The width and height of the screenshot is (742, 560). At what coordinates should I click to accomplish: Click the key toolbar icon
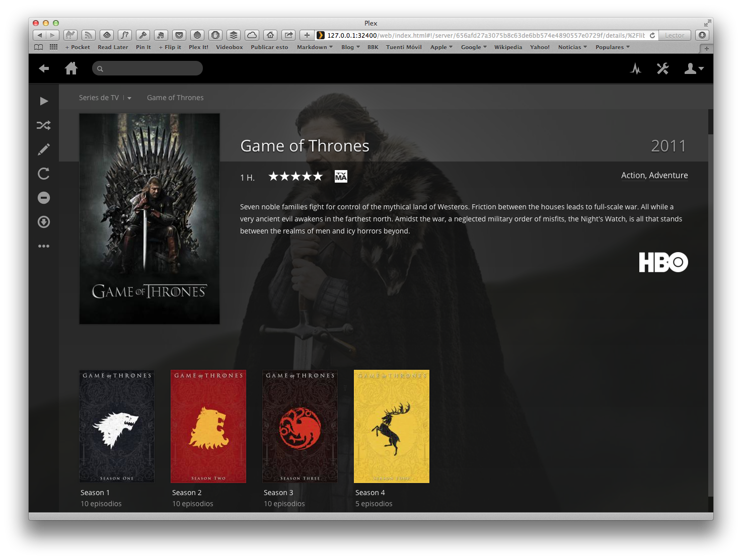tap(143, 35)
